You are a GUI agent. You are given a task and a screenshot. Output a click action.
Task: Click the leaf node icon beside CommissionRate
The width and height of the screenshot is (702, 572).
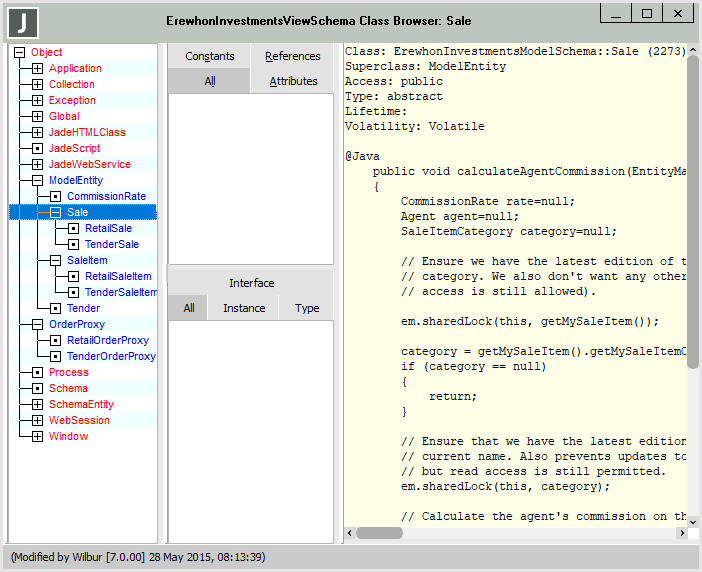coord(55,197)
